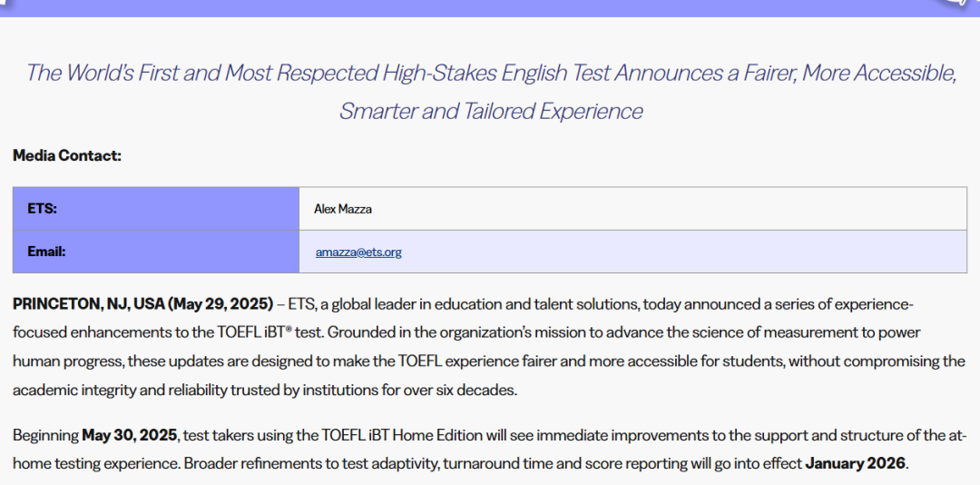980x485 pixels.
Task: Click the 'Smarter and Tailored Experience' subtitle line
Action: 491,111
